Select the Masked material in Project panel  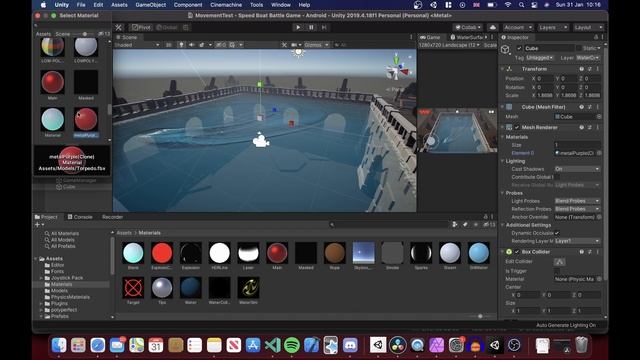306,253
